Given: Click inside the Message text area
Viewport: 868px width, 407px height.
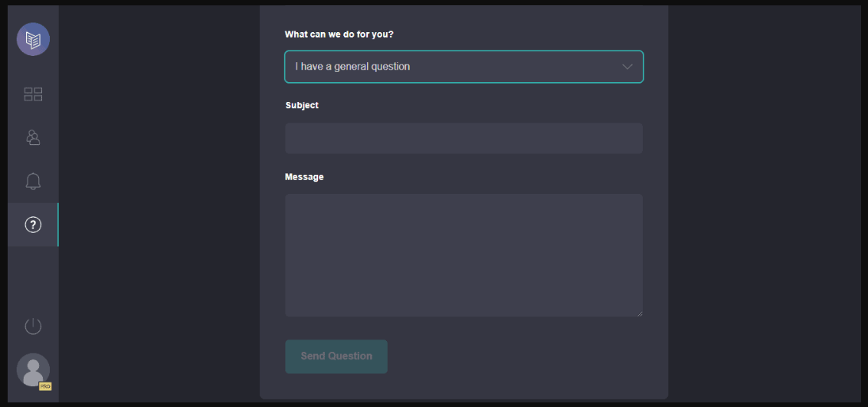Looking at the screenshot, I should [463, 254].
